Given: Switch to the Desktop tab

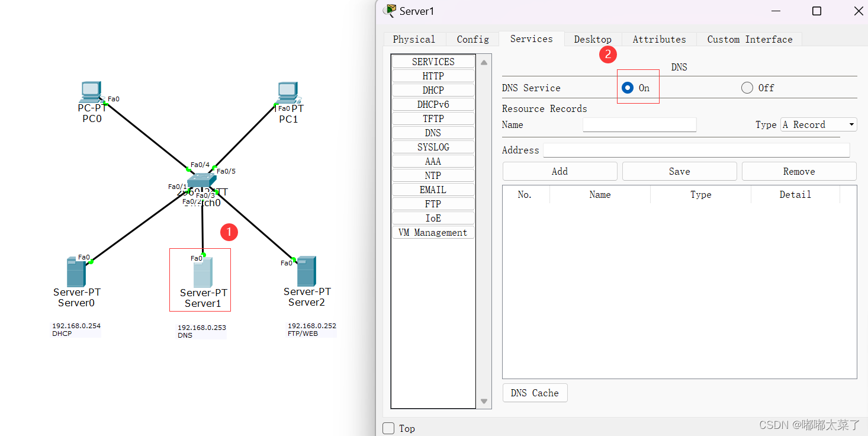Looking at the screenshot, I should pyautogui.click(x=593, y=39).
